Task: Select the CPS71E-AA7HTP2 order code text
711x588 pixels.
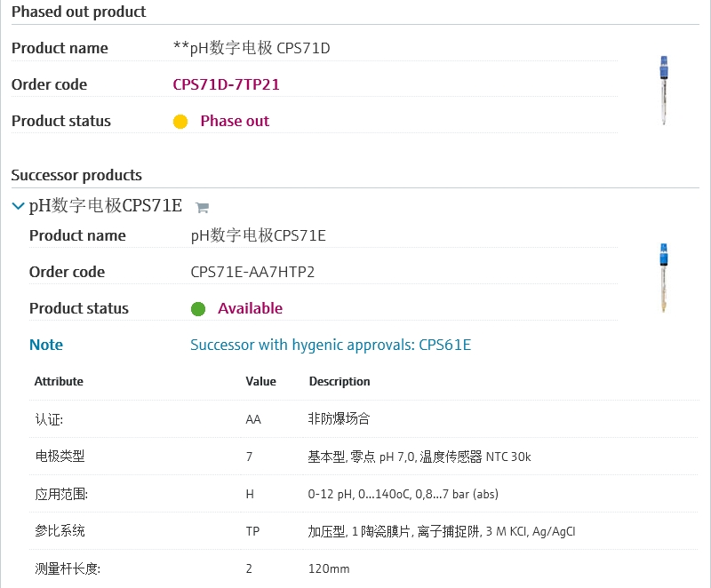Action: pos(252,272)
